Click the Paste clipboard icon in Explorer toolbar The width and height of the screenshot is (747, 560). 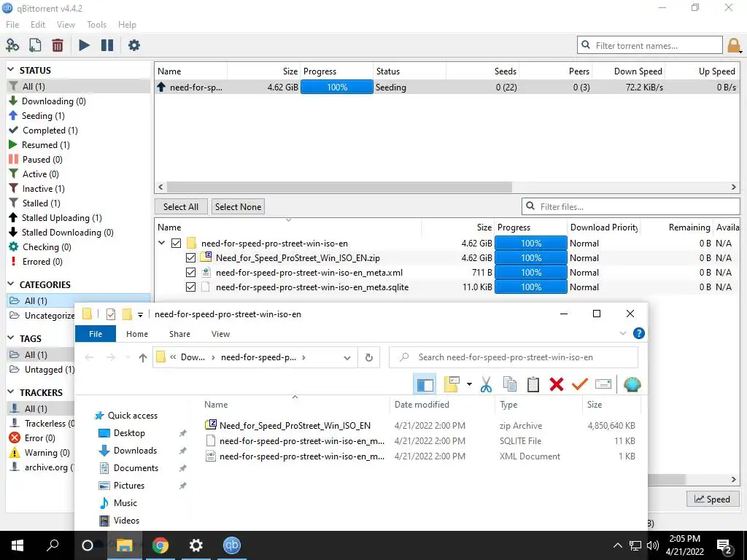(533, 384)
